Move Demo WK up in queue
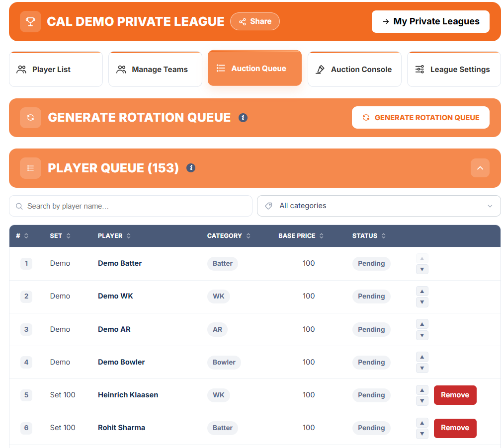This screenshot has width=503, height=448. tap(422, 291)
